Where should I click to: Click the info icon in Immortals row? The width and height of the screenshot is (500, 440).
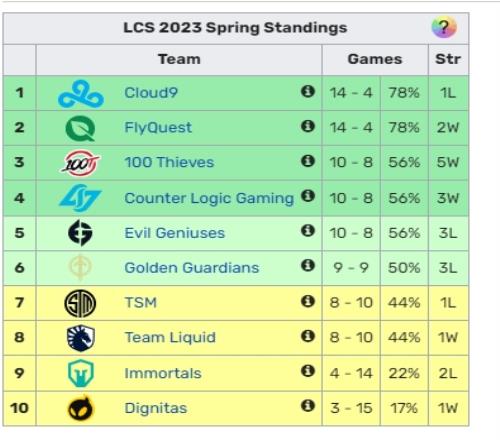308,371
